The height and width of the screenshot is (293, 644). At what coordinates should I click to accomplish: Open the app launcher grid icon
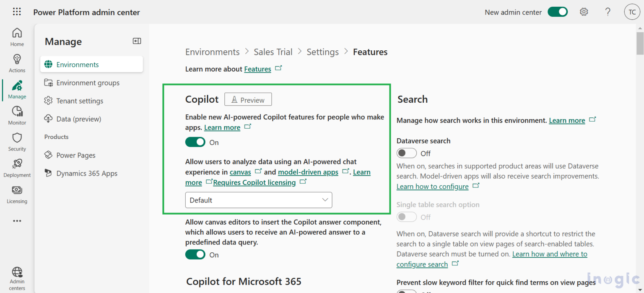pyautogui.click(x=17, y=12)
